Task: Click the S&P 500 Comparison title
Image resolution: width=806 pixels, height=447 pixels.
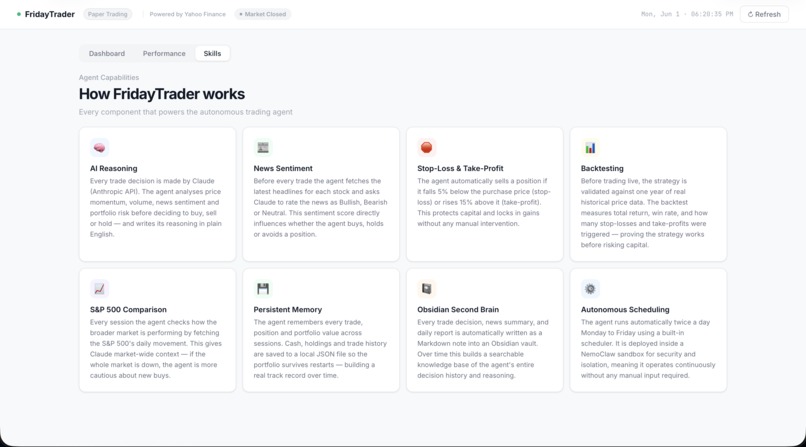Action: [x=128, y=310]
